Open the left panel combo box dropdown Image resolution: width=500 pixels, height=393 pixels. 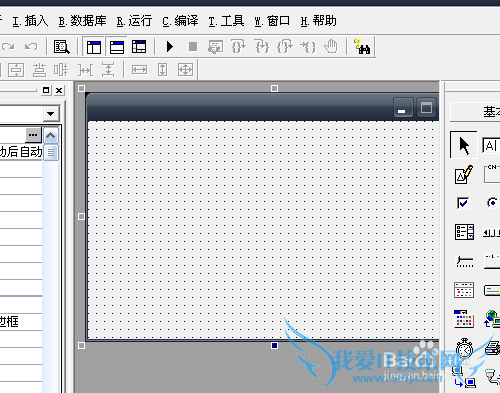point(51,114)
